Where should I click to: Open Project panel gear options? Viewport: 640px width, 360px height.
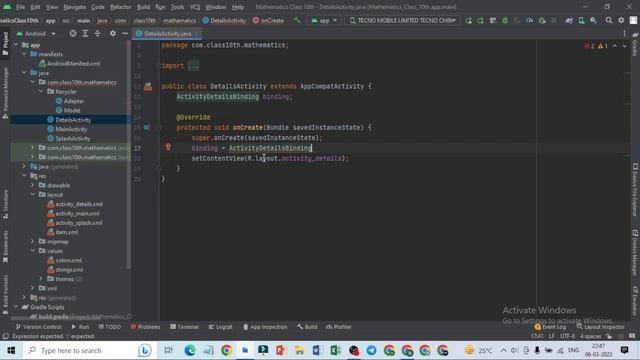[113, 33]
